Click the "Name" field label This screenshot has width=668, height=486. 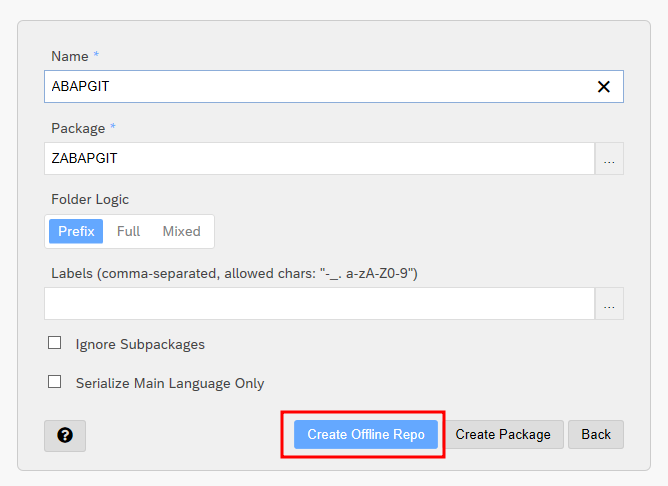[70, 56]
